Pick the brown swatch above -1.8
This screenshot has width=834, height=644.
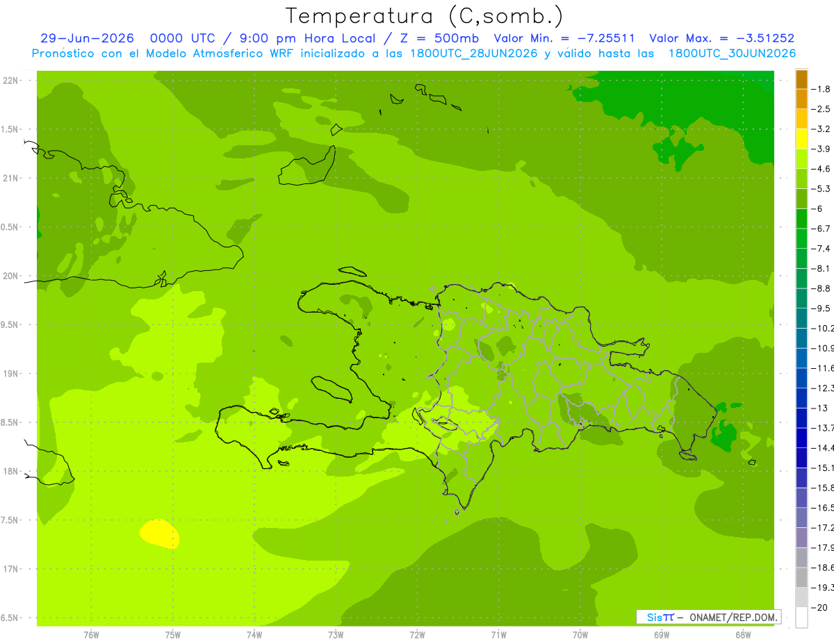pyautogui.click(x=801, y=79)
